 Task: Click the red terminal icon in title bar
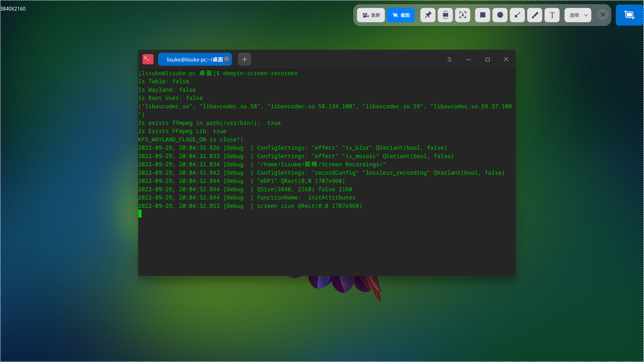[x=148, y=59]
